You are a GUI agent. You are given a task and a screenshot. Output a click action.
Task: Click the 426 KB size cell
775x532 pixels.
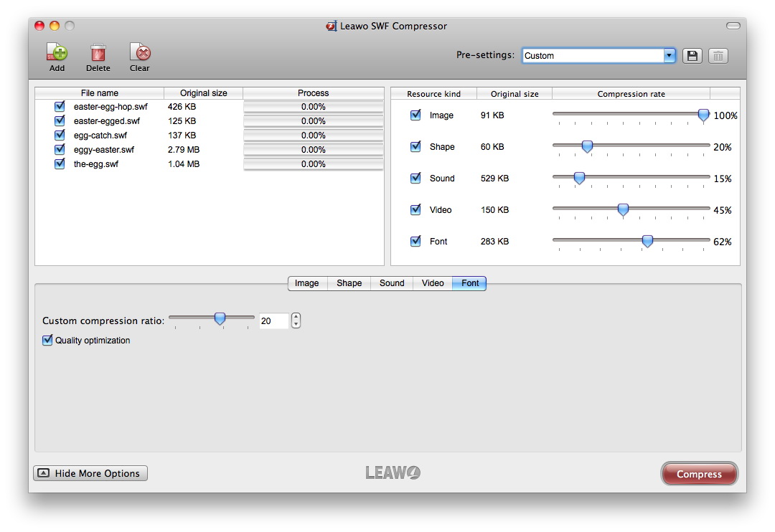[182, 107]
